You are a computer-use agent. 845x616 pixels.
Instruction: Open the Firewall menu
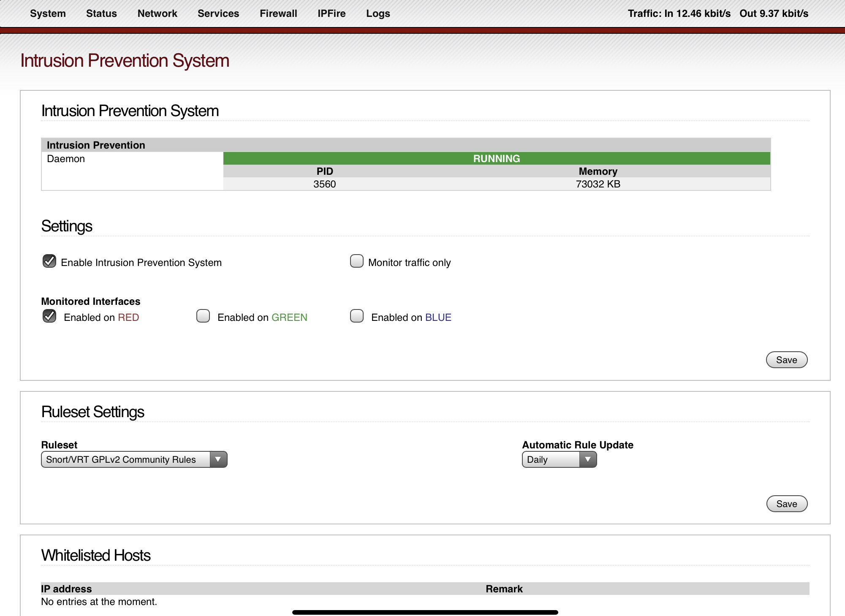pyautogui.click(x=278, y=14)
